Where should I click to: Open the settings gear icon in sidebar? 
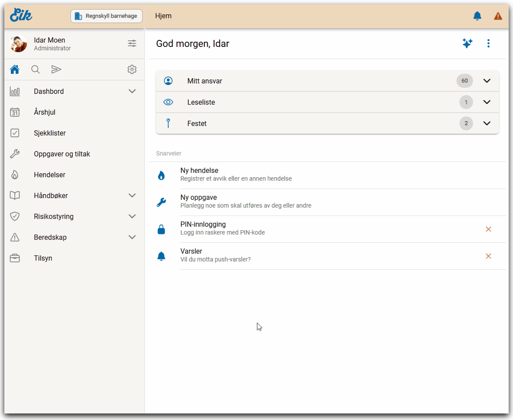point(132,69)
